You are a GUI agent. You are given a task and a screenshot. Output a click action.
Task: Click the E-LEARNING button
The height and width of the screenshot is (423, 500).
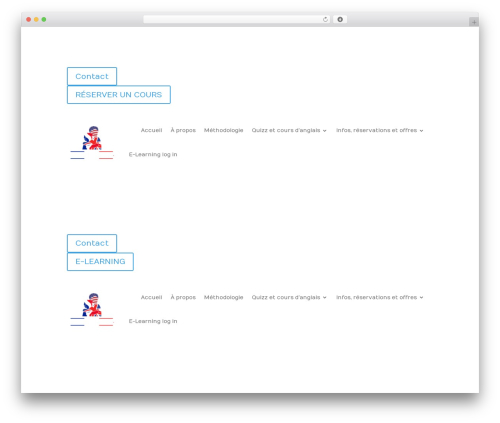(100, 262)
